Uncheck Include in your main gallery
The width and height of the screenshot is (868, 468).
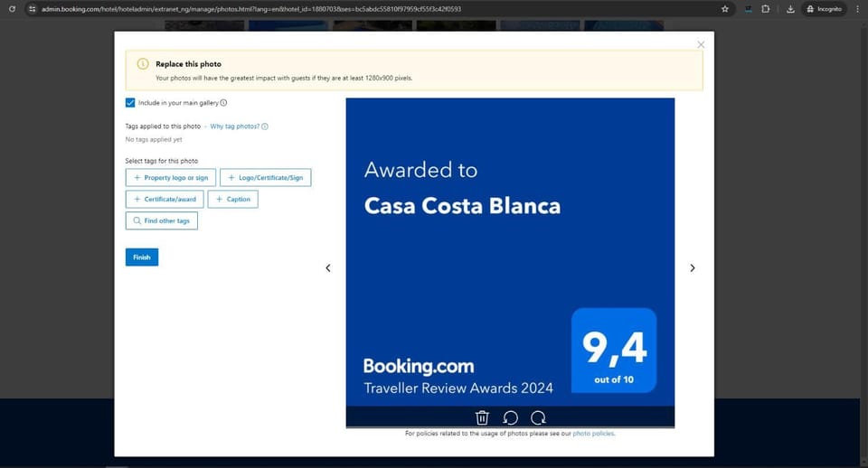[130, 103]
